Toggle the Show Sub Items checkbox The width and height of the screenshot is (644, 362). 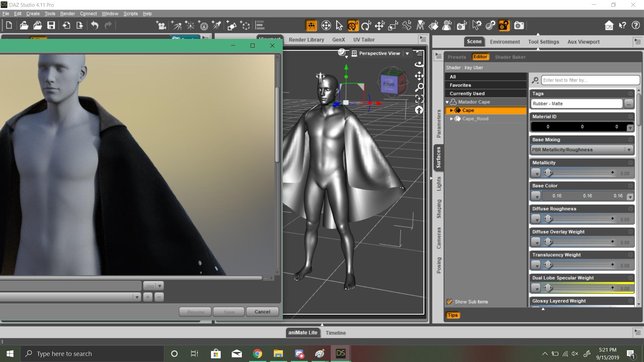450,302
